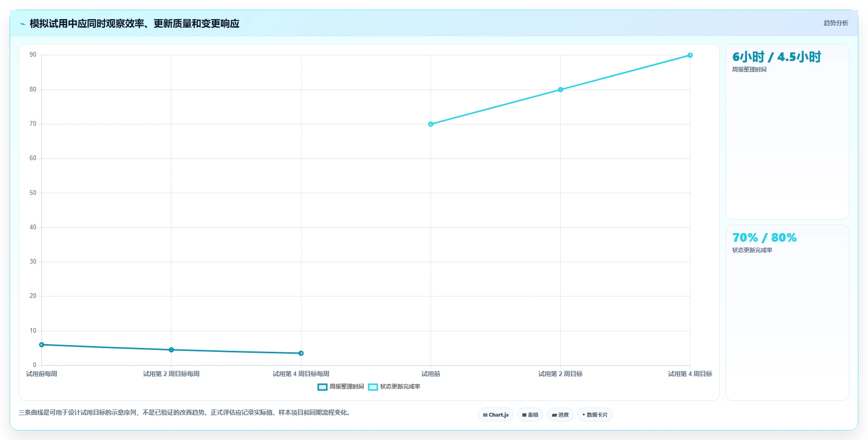
Task: Toggle the 周报整理时间 legend swatch
Action: coord(323,387)
